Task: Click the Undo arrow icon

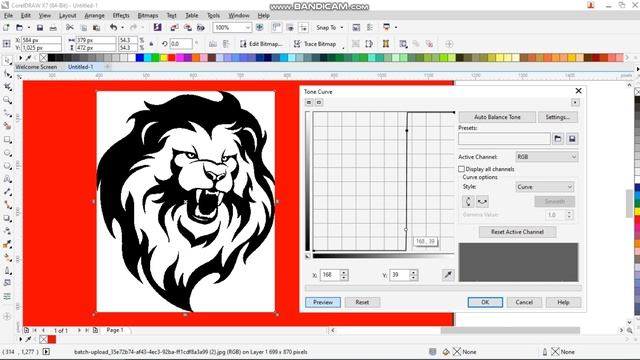Action: coord(113,27)
